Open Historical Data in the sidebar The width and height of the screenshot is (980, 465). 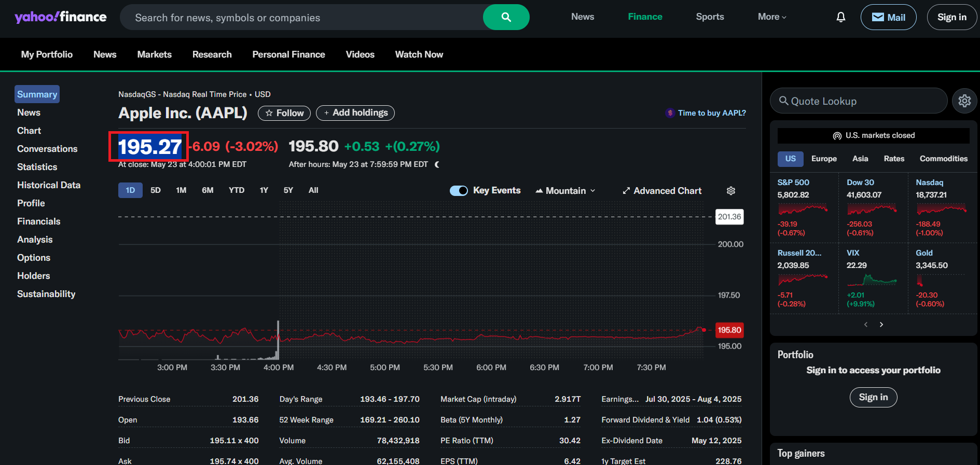pyautogui.click(x=49, y=185)
